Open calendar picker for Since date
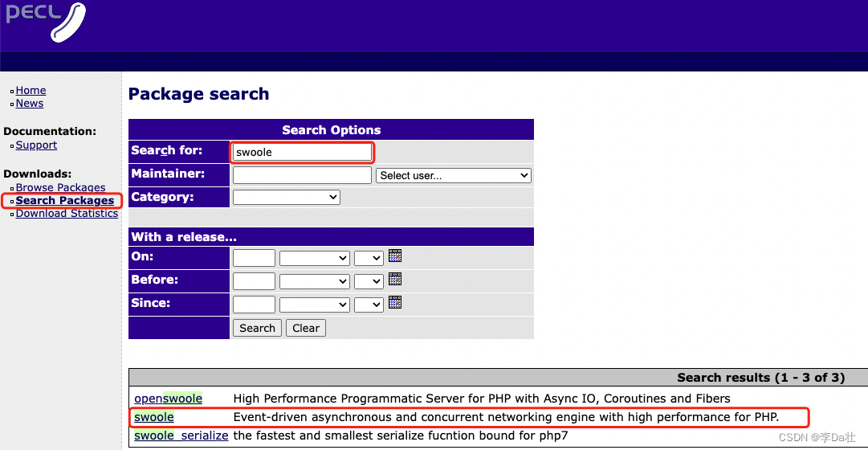The width and height of the screenshot is (868, 450). 394,303
